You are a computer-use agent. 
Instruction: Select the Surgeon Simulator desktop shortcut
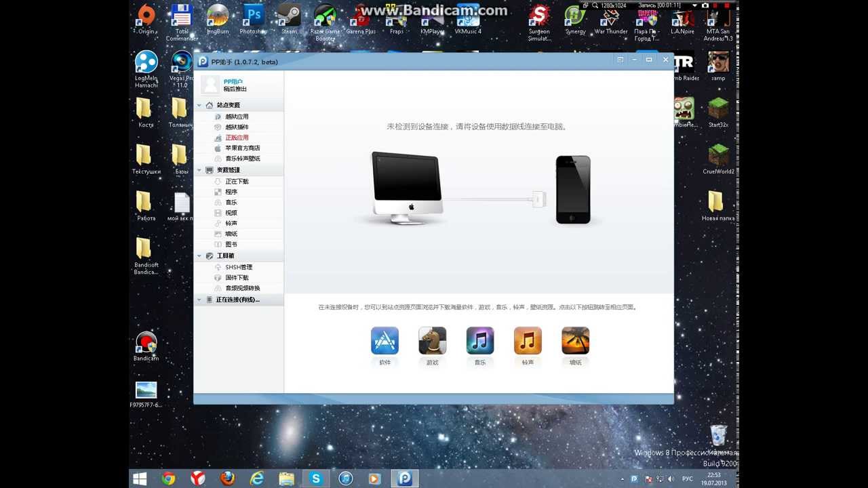click(539, 22)
